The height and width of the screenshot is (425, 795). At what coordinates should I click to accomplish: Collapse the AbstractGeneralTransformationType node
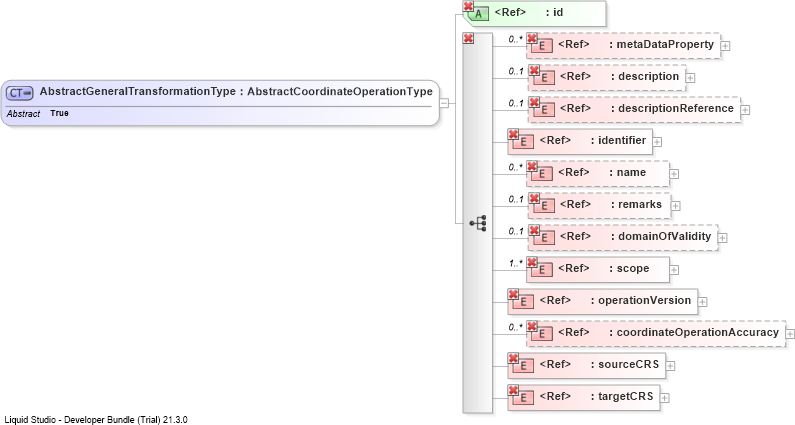point(444,103)
